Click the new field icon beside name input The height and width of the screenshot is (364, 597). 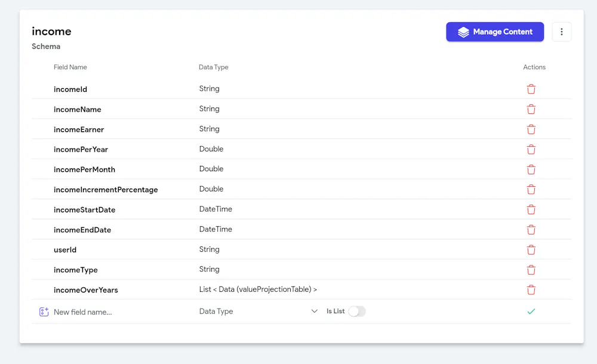44,312
